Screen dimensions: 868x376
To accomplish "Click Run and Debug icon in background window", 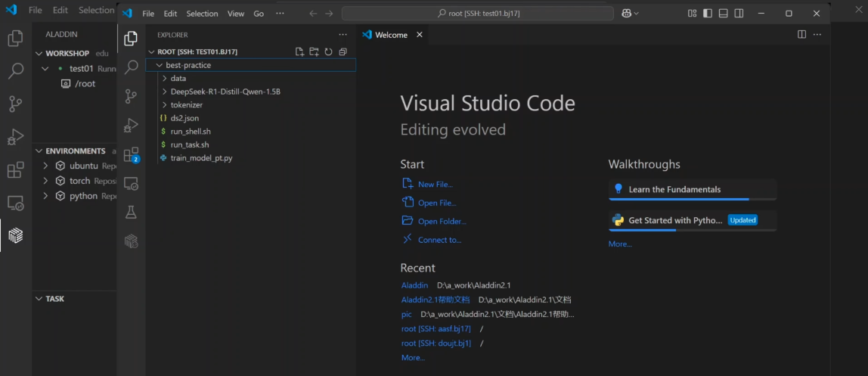I will (x=15, y=137).
